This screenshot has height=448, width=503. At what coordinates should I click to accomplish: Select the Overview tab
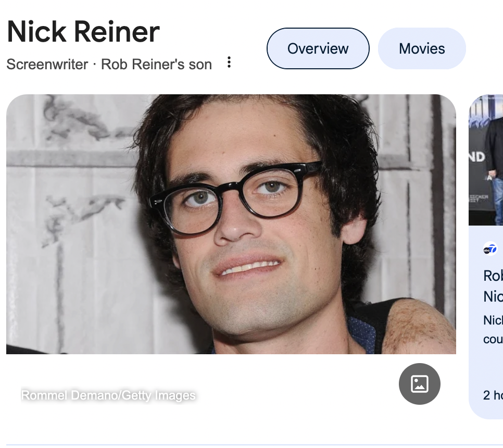(318, 48)
